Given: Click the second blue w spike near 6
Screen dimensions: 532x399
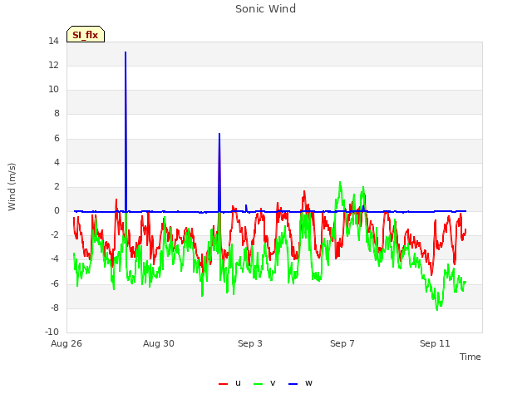Looking at the screenshot, I should pos(219,134).
